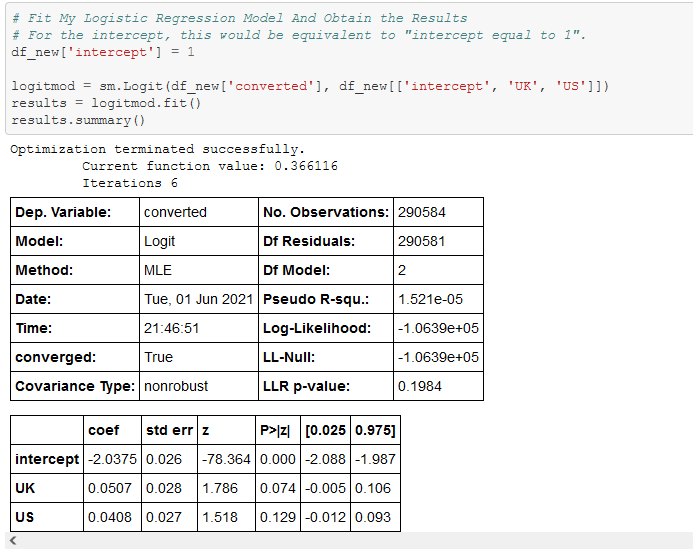Click the 'MLE' value cell

pos(199,270)
